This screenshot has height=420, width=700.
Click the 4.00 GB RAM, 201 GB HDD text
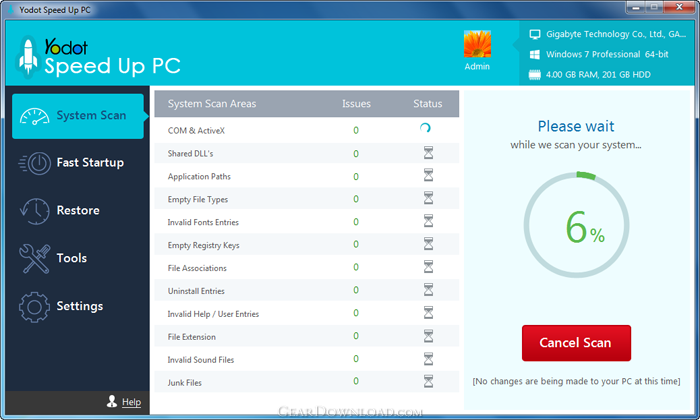click(598, 75)
